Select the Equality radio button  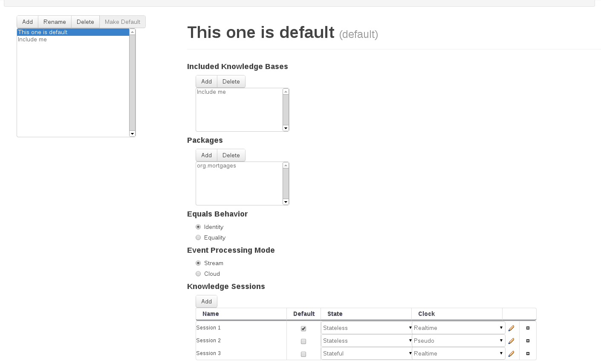click(198, 237)
